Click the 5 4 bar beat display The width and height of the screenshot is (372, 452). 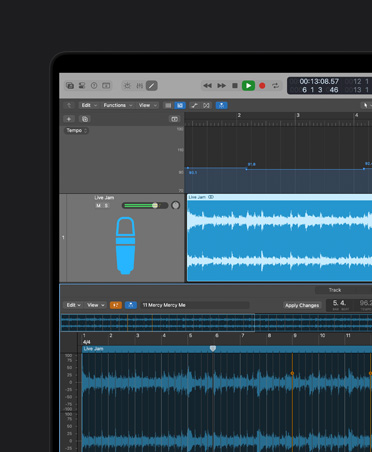tap(339, 303)
